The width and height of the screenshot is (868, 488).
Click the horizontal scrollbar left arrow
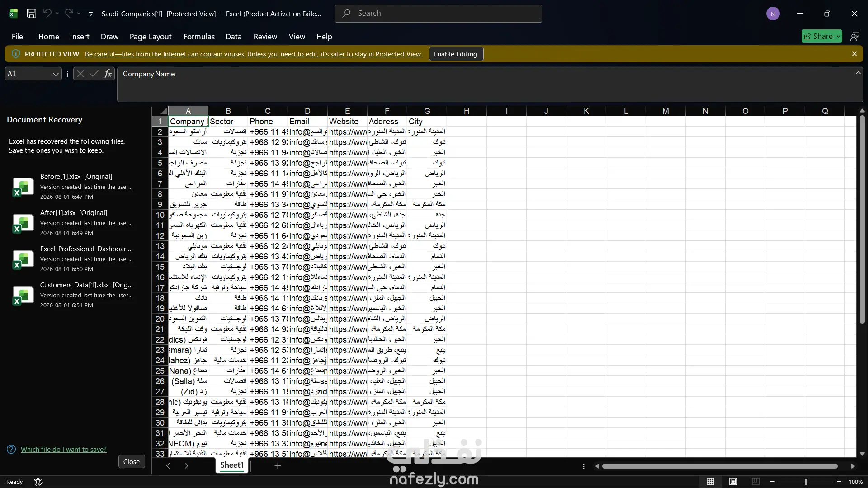click(x=597, y=466)
